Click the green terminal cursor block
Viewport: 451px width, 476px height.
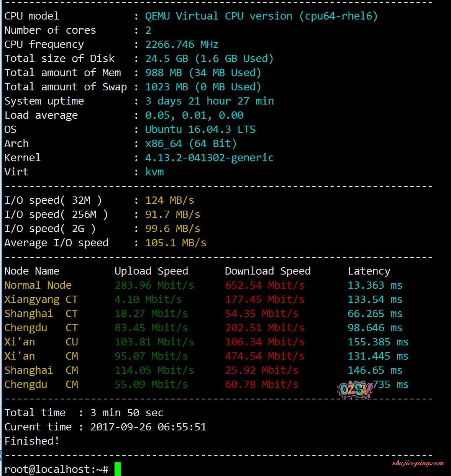pos(118,469)
